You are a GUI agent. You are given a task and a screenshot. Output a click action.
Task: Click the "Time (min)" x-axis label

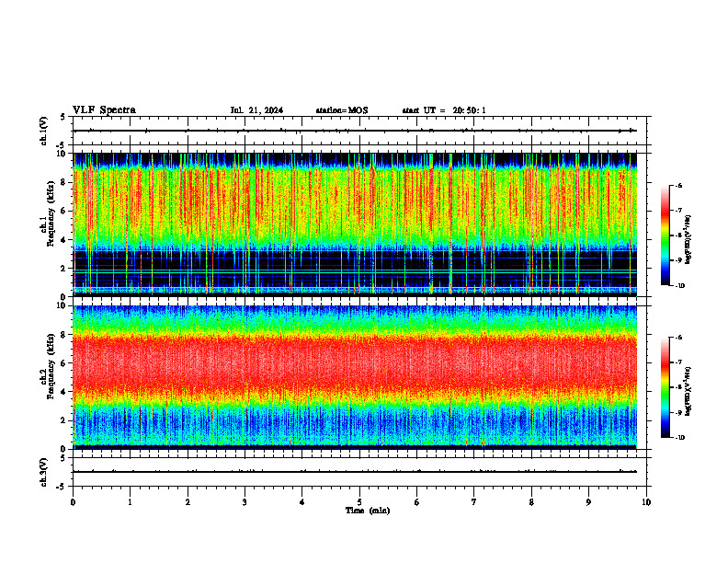[x=368, y=511]
